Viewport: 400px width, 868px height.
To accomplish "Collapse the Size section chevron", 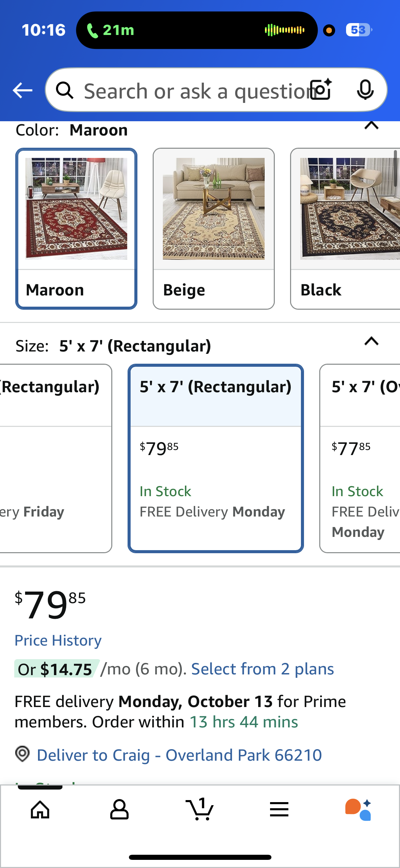I will 371,341.
